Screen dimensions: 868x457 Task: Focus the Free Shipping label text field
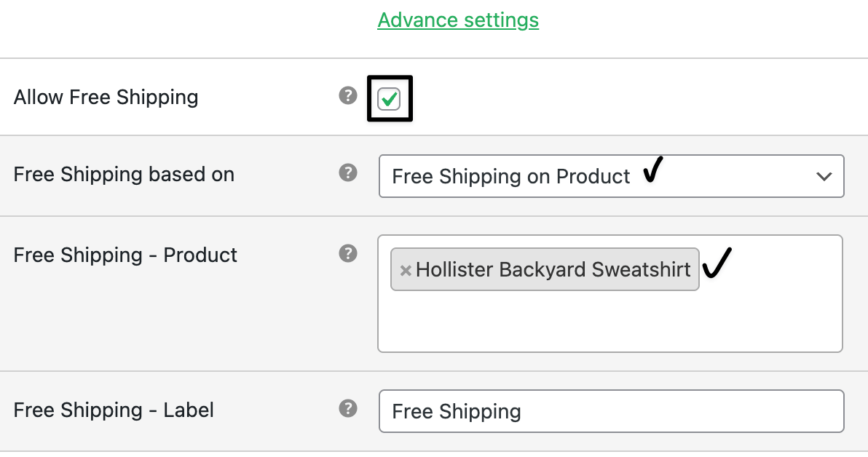click(x=610, y=411)
